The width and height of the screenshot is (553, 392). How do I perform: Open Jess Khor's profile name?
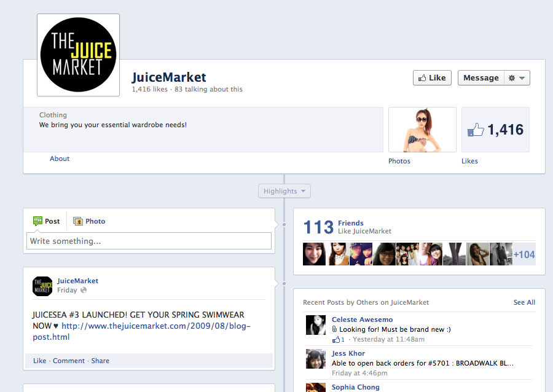[348, 353]
